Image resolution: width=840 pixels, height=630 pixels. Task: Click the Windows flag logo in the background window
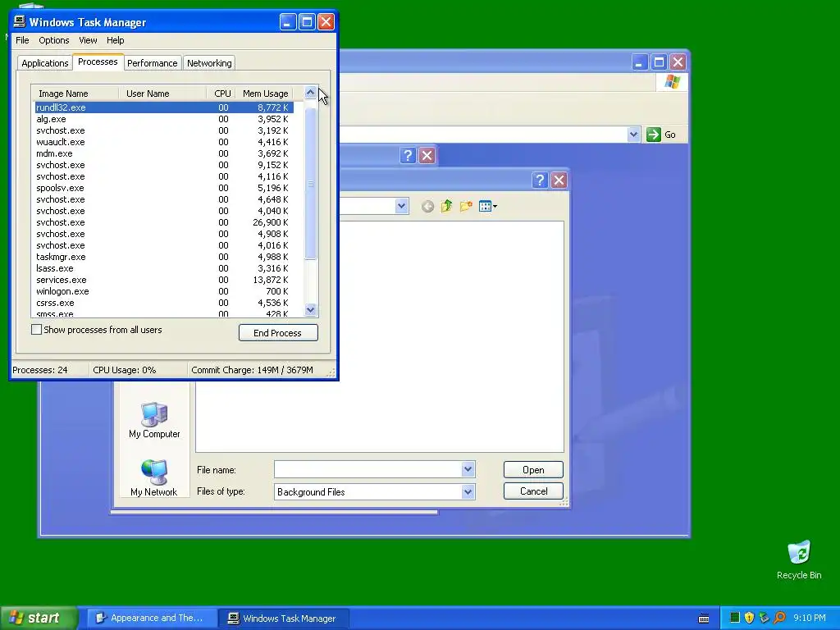pyautogui.click(x=673, y=82)
